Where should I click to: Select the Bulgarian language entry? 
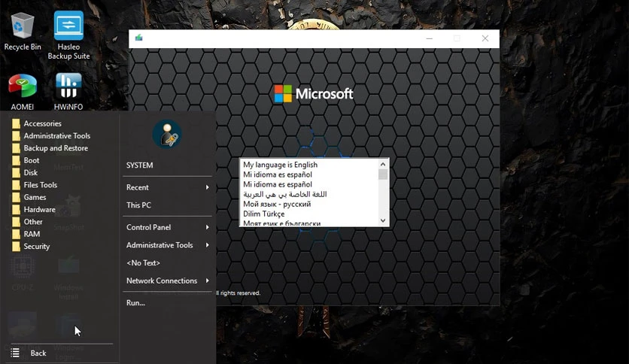click(x=281, y=223)
